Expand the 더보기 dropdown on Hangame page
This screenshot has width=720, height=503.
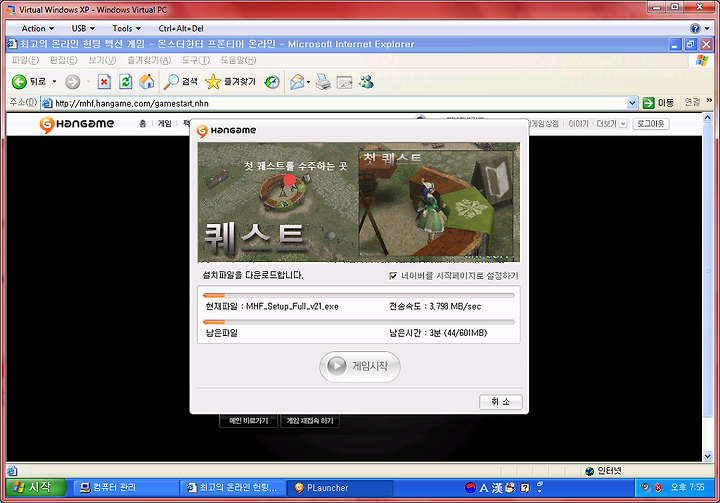click(x=623, y=124)
